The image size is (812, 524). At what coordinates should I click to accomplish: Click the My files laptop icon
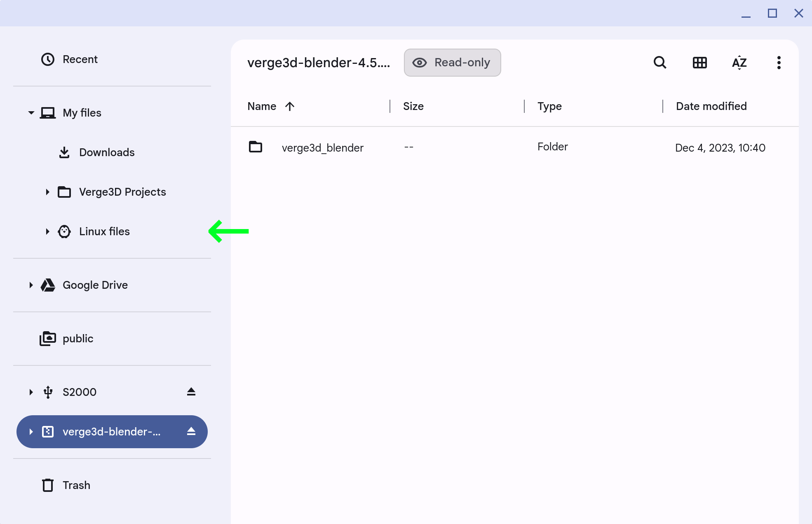[48, 113]
